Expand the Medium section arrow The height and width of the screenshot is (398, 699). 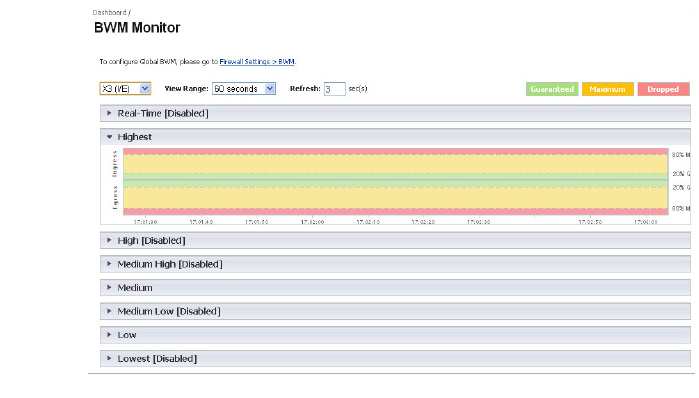pyautogui.click(x=109, y=287)
